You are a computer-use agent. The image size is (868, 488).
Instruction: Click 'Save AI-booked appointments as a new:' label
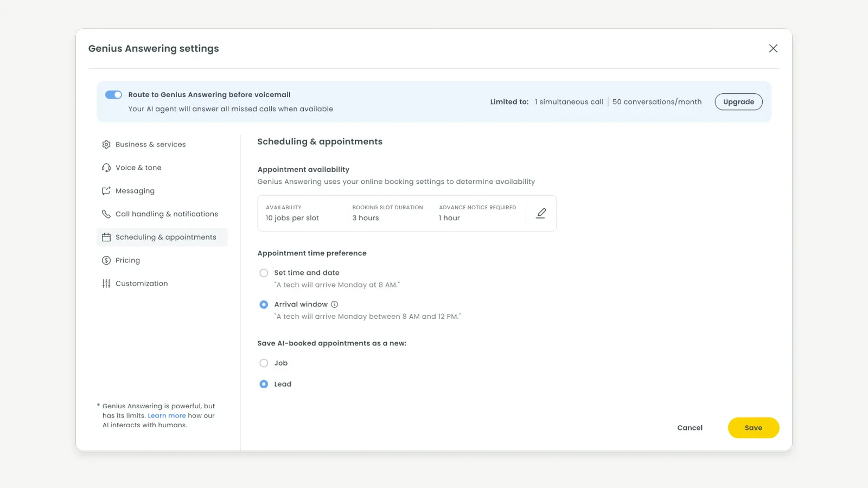(x=332, y=343)
